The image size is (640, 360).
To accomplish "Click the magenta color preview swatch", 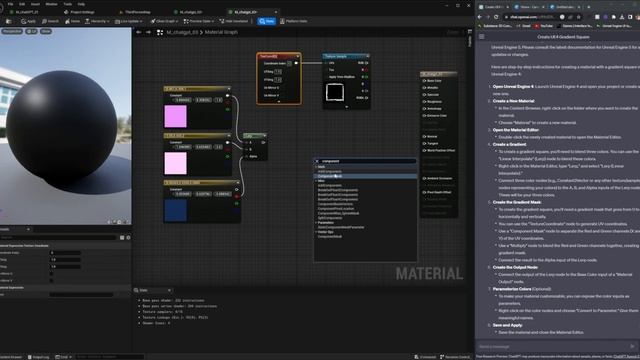I will [x=176, y=116].
